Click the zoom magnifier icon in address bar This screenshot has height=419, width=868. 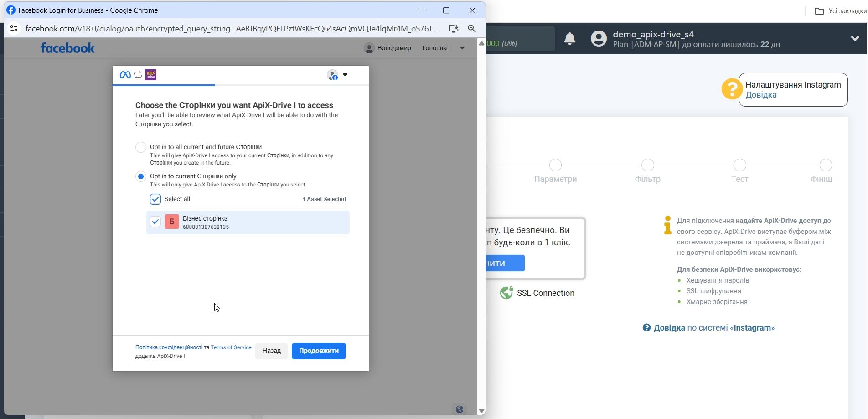point(472,28)
